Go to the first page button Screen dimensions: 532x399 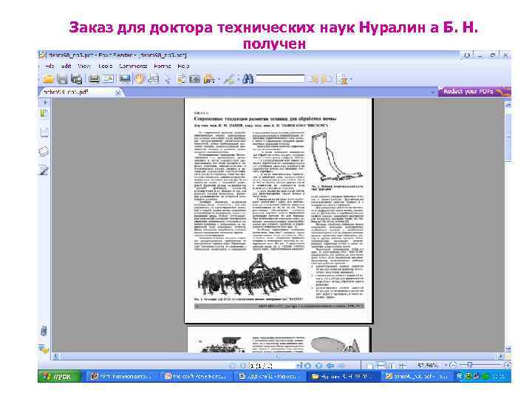233,366
